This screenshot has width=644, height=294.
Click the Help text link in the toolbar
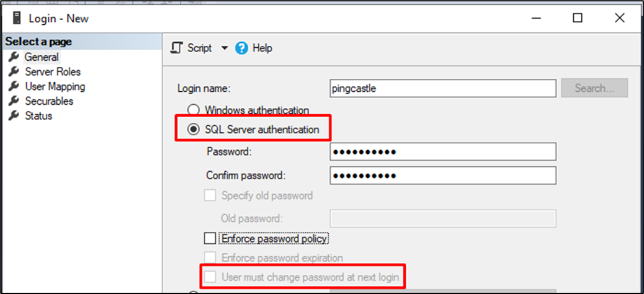(x=262, y=48)
